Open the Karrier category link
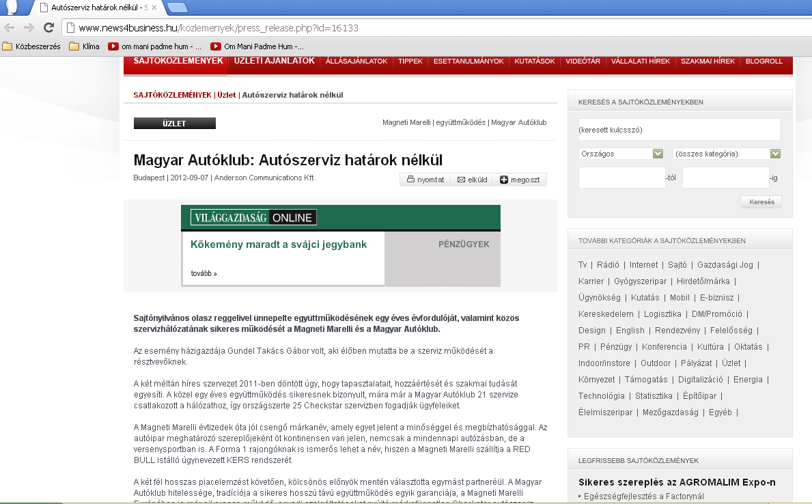The image size is (812, 504). pyautogui.click(x=591, y=281)
